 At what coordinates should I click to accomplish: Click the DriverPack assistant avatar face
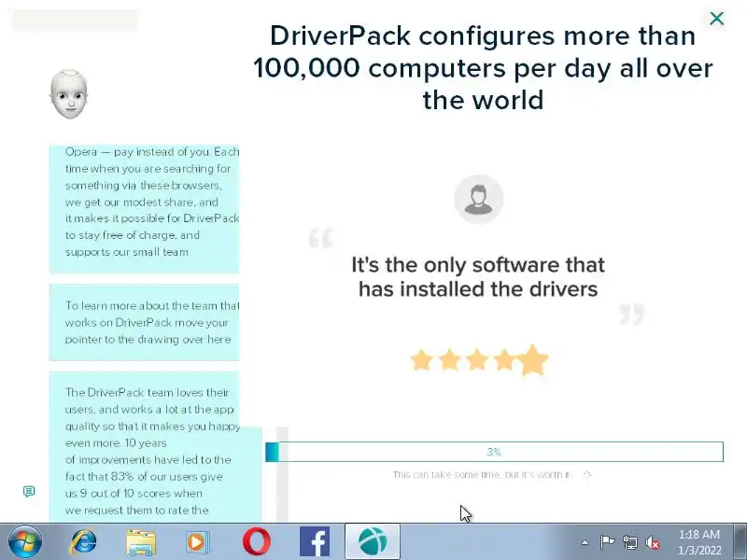(x=69, y=94)
